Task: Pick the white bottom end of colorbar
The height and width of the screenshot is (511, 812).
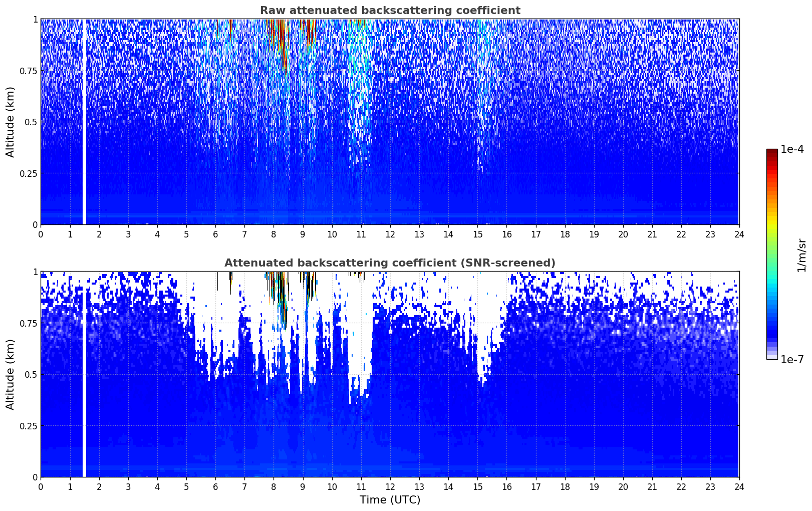Action: [x=772, y=357]
